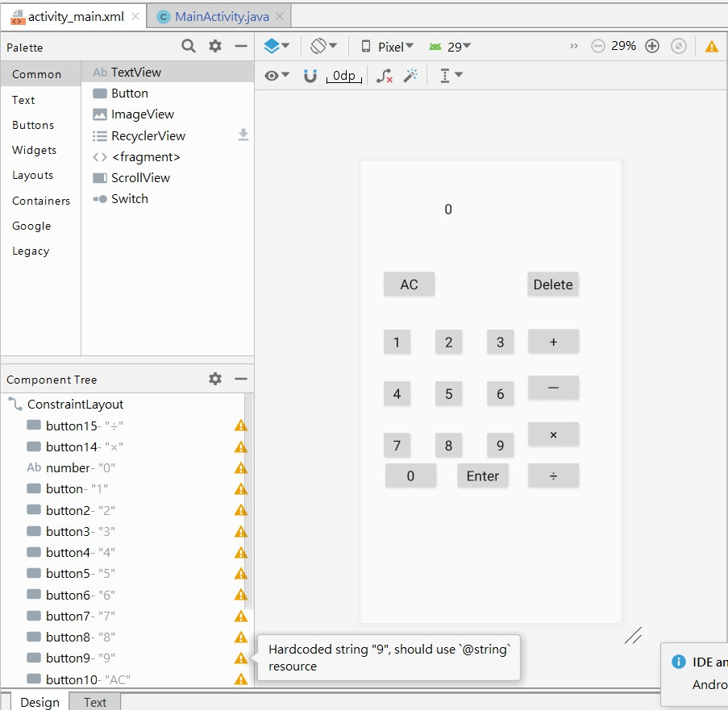Image resolution: width=728 pixels, height=710 pixels.
Task: Download the RecyclerView dependency icon
Action: pos(243,135)
